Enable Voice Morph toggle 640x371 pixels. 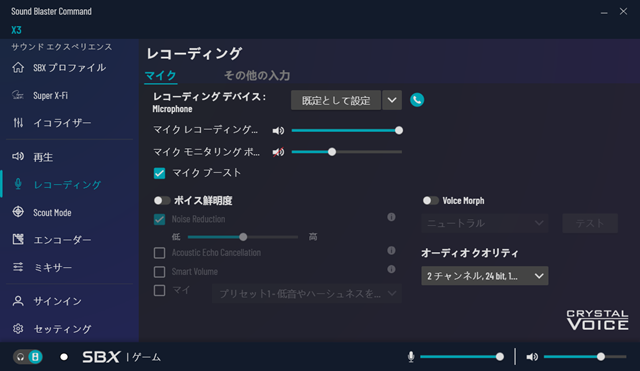[x=430, y=200]
